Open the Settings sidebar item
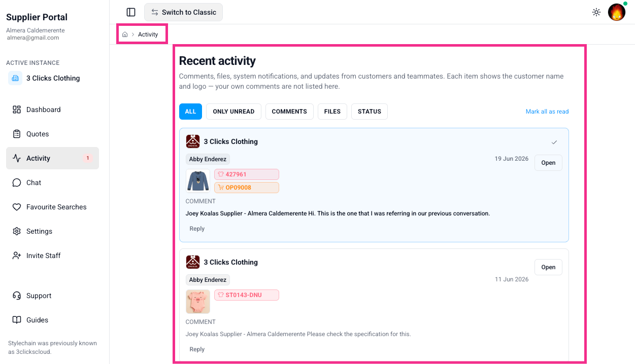Image resolution: width=635 pixels, height=364 pixels. [x=52, y=231]
